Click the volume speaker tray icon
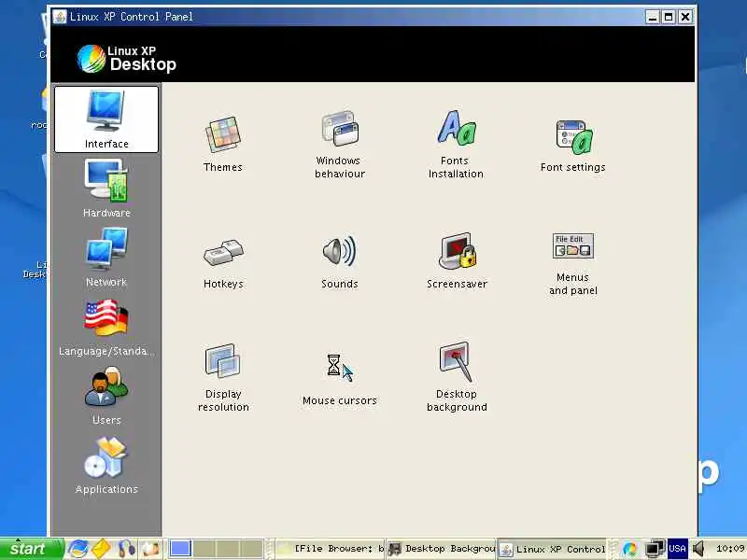Screen dimensions: 747x560 point(698,549)
